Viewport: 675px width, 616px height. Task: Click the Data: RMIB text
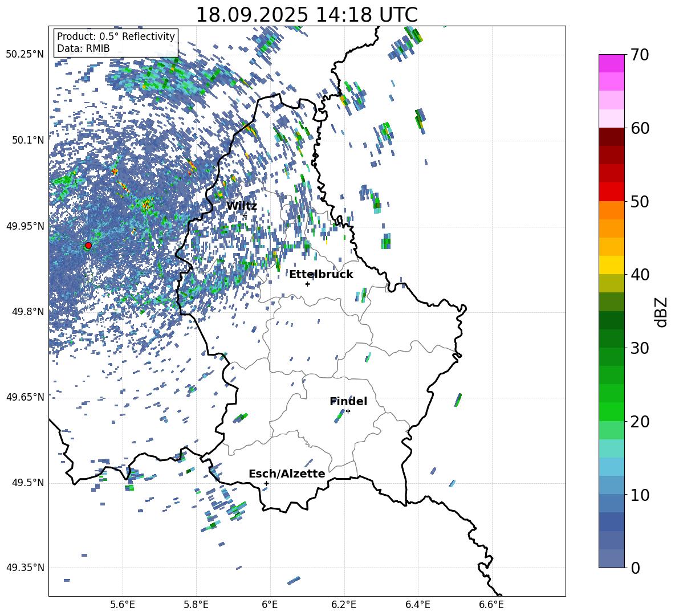point(83,48)
